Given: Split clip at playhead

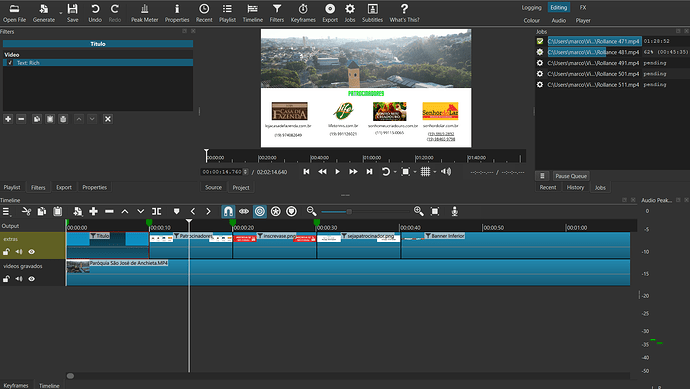Looking at the screenshot, I should point(156,212).
